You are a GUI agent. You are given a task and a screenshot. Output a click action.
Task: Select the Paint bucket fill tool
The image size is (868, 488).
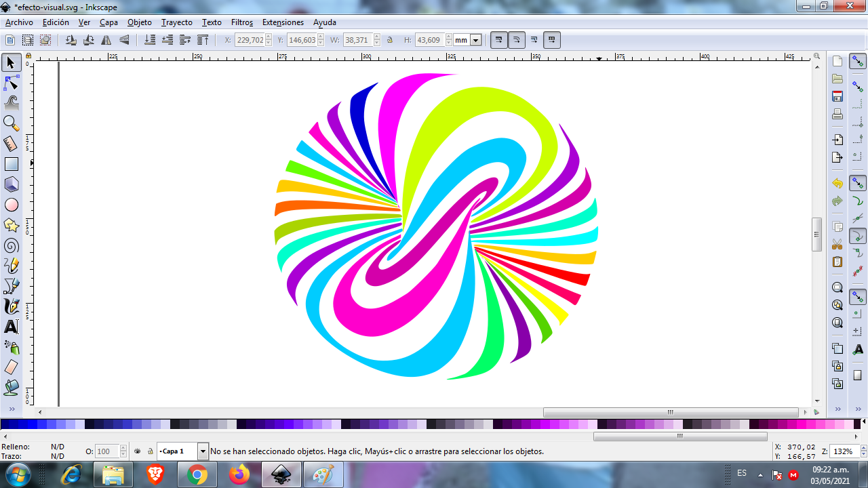click(x=11, y=388)
